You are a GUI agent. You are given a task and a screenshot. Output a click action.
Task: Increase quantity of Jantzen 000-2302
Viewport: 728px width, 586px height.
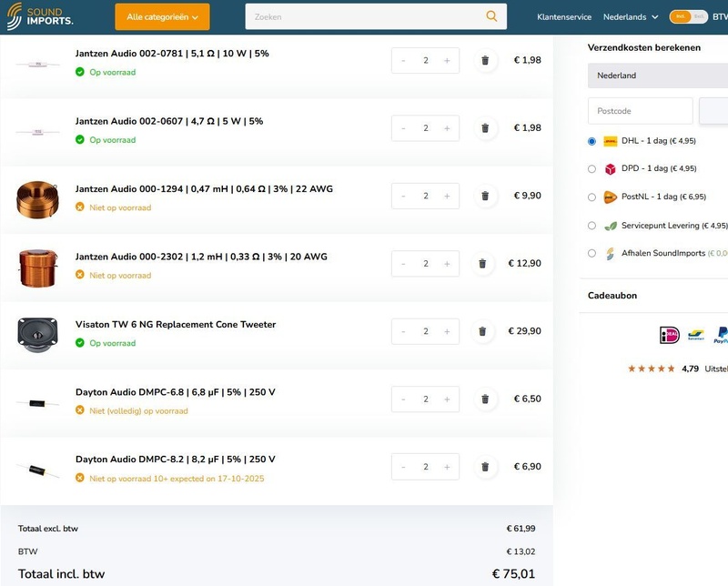point(447,264)
